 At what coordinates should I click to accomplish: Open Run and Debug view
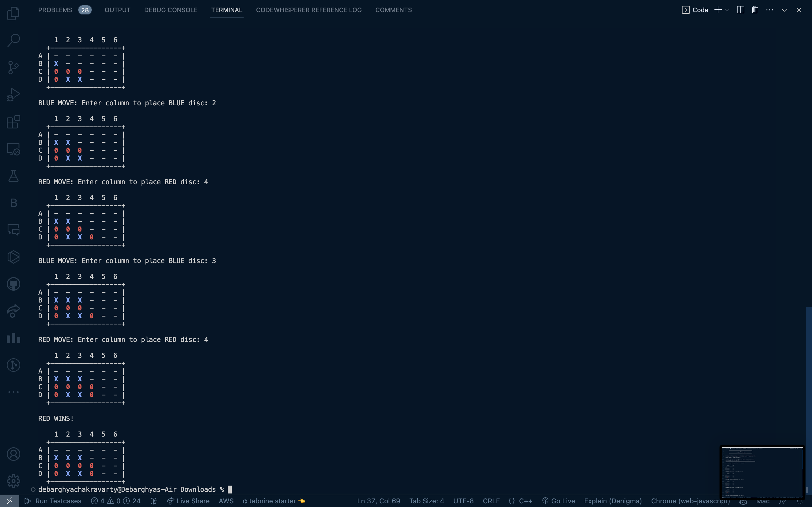pos(14,95)
